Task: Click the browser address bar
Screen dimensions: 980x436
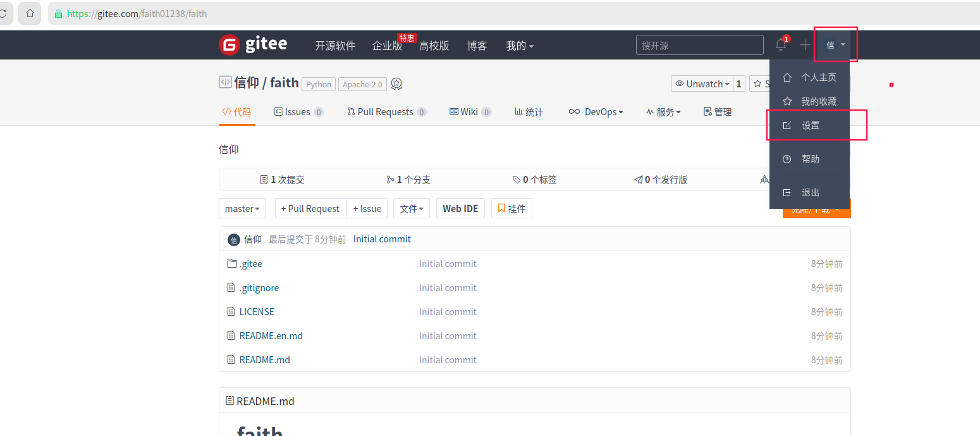Action: (513, 13)
